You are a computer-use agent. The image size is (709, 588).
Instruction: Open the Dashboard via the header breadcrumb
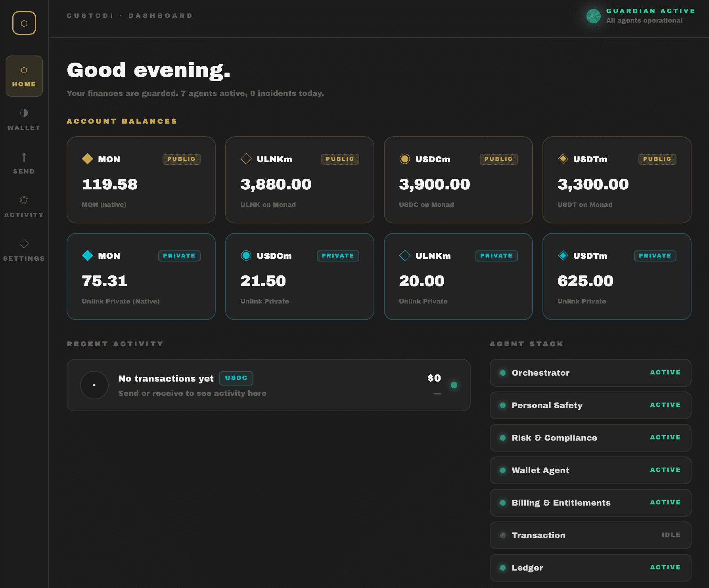160,15
